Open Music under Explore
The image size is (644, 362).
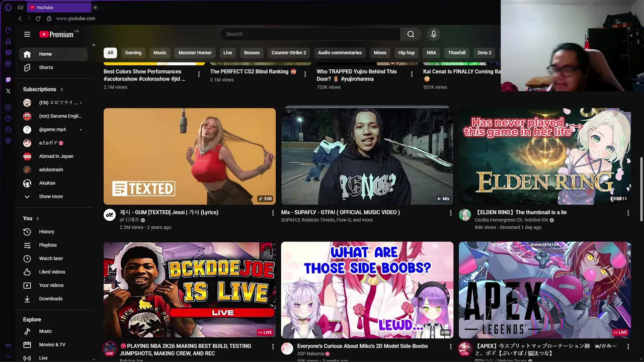[x=54, y=331]
